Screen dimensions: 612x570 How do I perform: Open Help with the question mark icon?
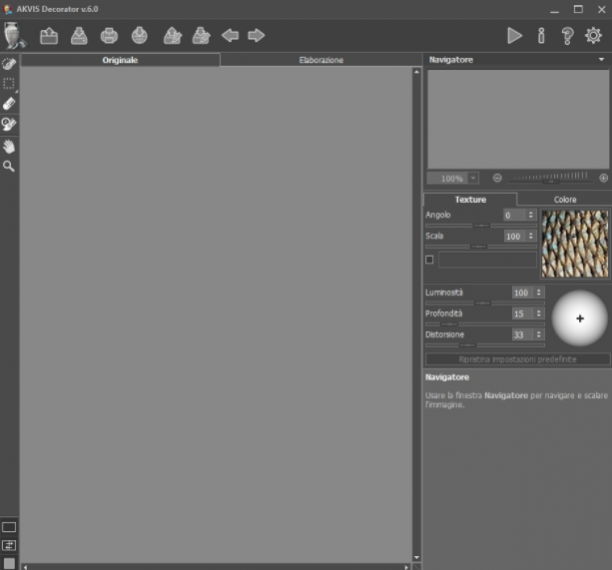[568, 36]
